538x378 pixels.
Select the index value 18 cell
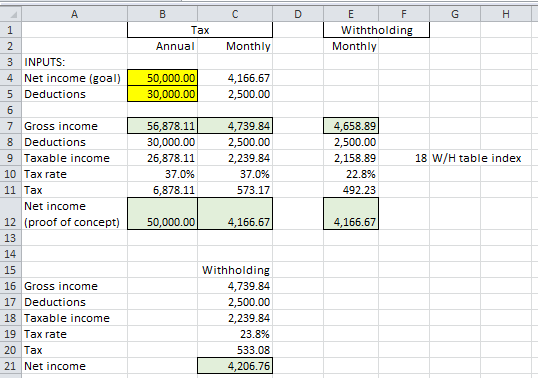[404, 158]
